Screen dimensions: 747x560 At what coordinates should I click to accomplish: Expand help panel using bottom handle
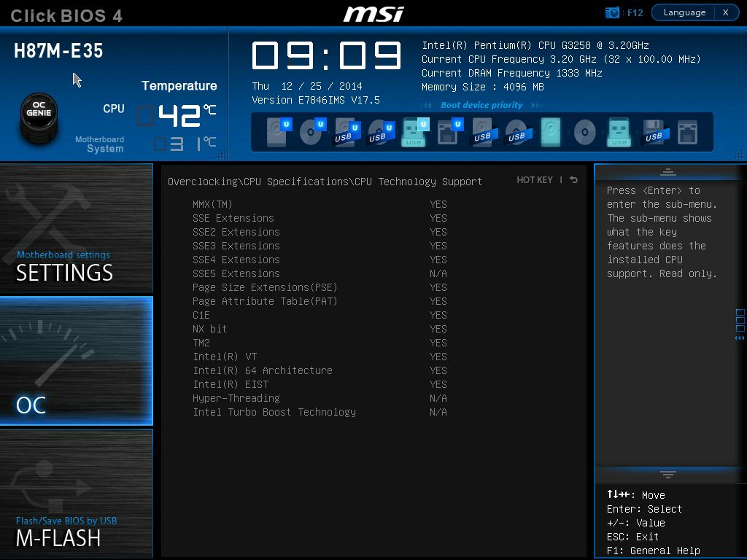click(x=667, y=474)
